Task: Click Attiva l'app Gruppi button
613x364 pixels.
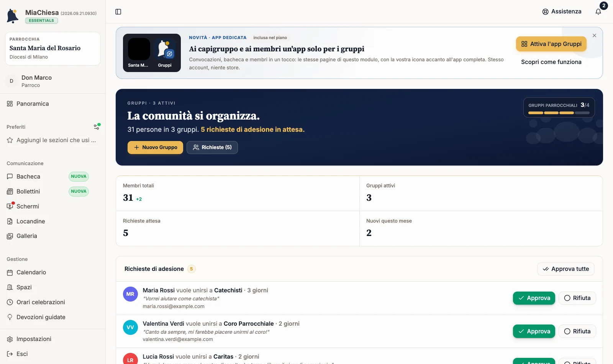Action: pos(551,44)
